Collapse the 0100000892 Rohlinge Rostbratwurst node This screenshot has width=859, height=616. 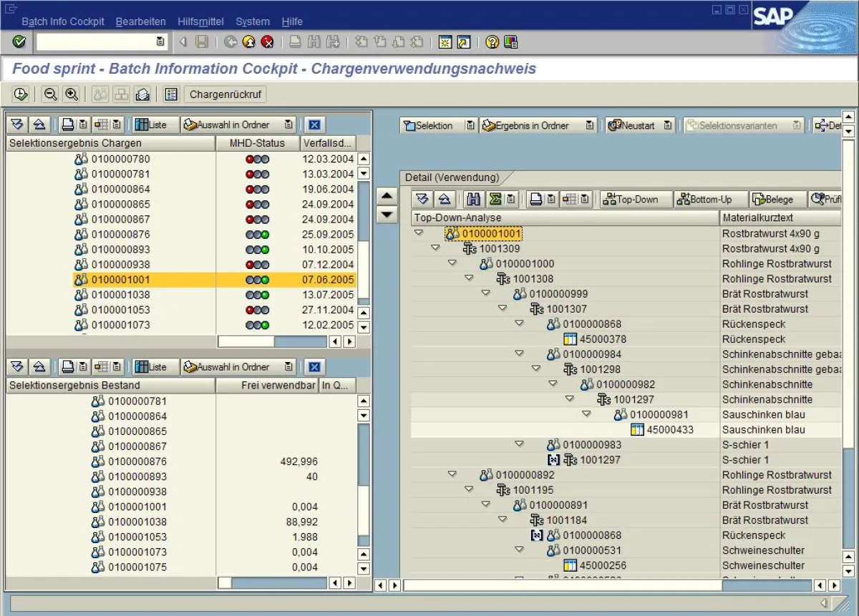click(x=452, y=474)
